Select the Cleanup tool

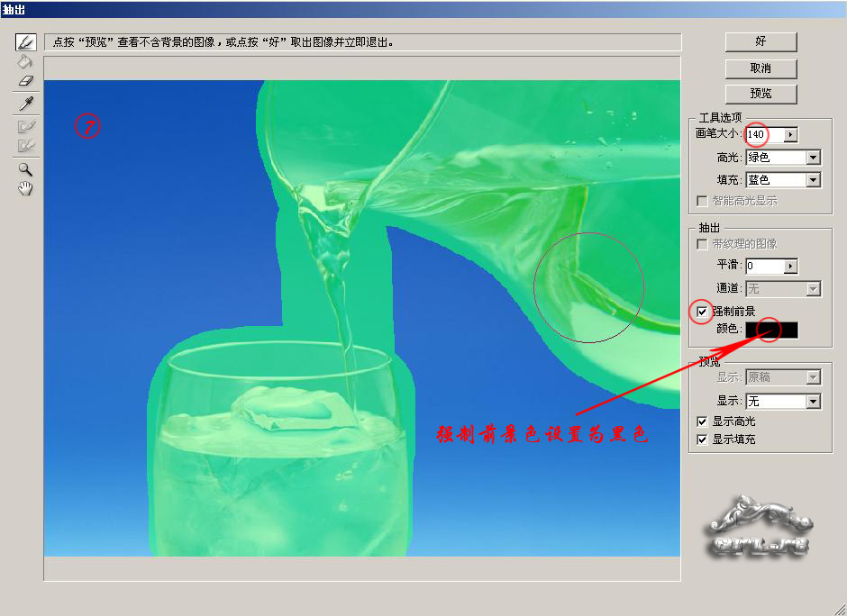click(26, 126)
